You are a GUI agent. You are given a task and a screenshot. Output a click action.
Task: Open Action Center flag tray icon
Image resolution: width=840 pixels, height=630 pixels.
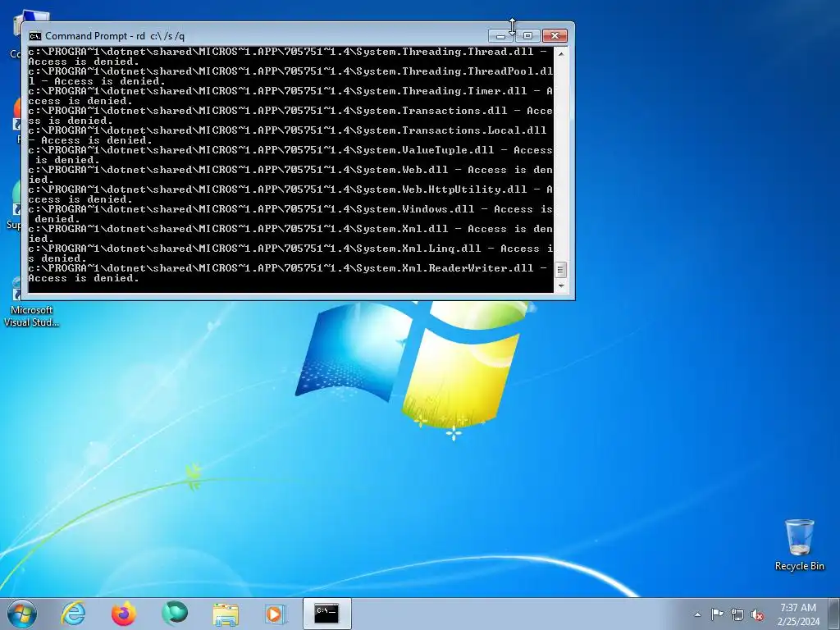tap(717, 614)
